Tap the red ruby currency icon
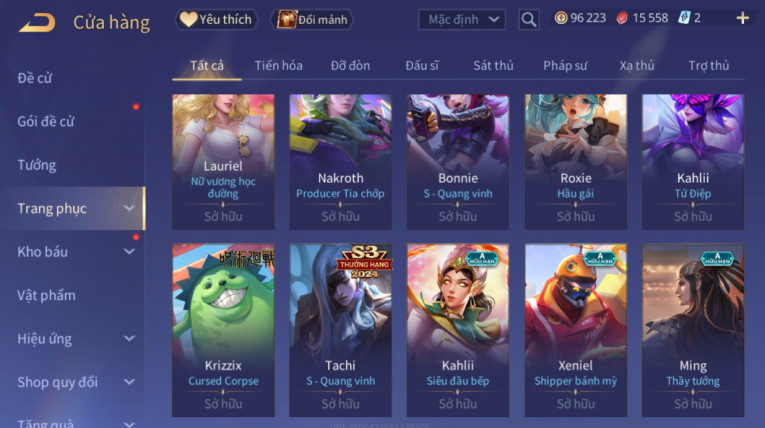 [x=622, y=18]
